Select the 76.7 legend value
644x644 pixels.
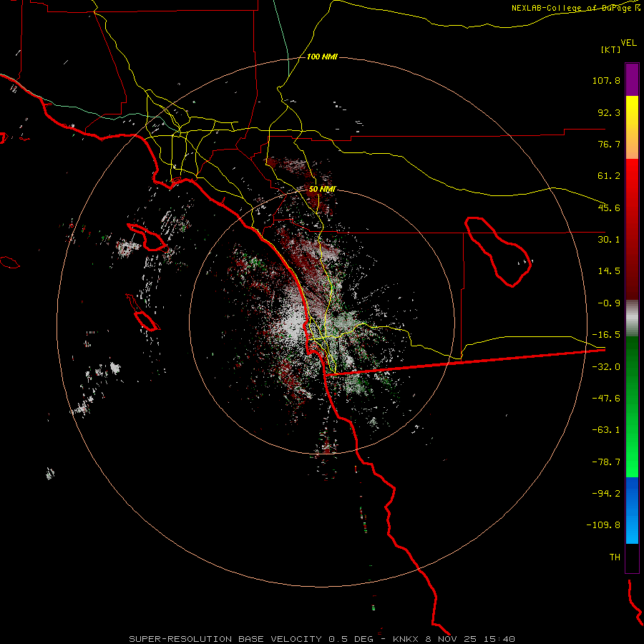click(609, 144)
